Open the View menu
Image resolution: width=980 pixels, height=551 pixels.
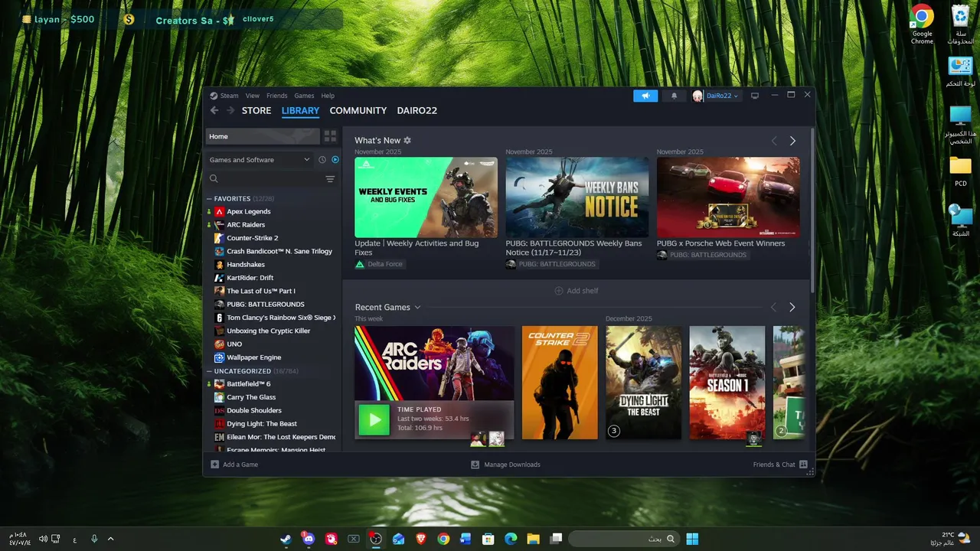coord(253,96)
